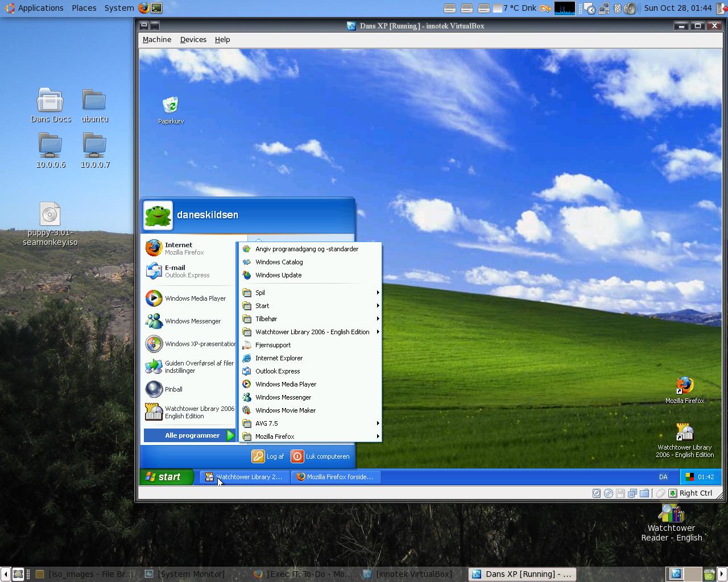Open ubuntu folder on desktop
Viewport: 728px width, 582px height.
click(x=94, y=106)
